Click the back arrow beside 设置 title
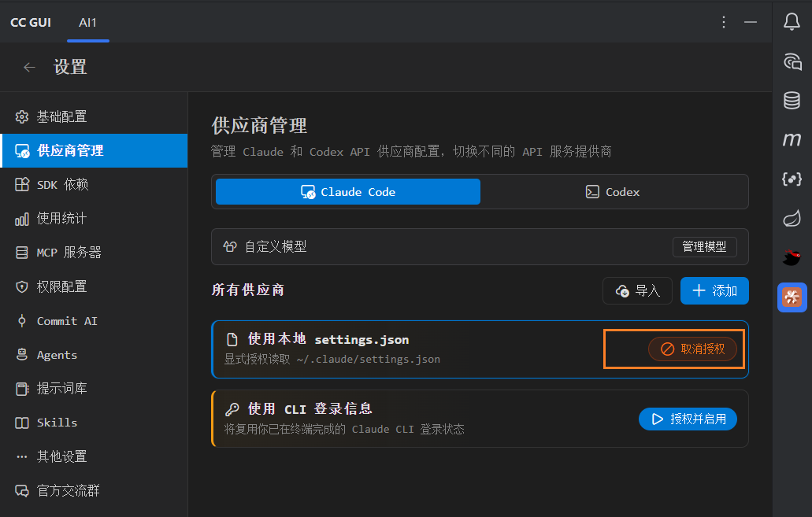 pyautogui.click(x=29, y=67)
